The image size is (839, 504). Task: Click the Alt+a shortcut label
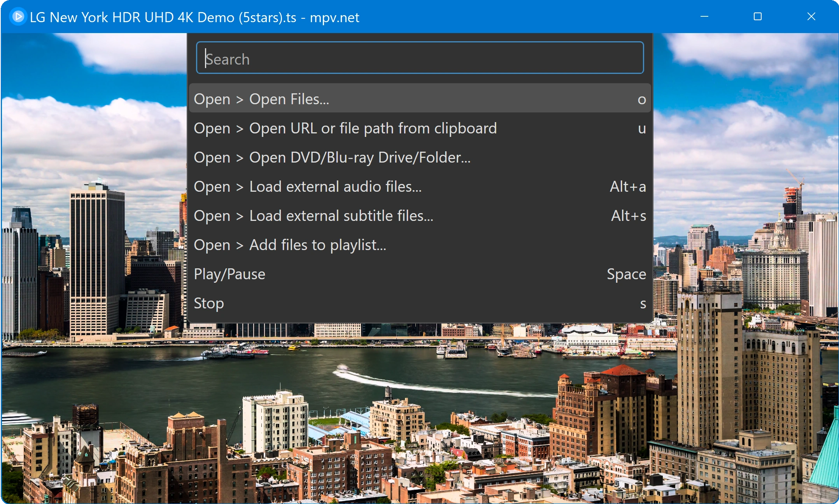tap(627, 186)
